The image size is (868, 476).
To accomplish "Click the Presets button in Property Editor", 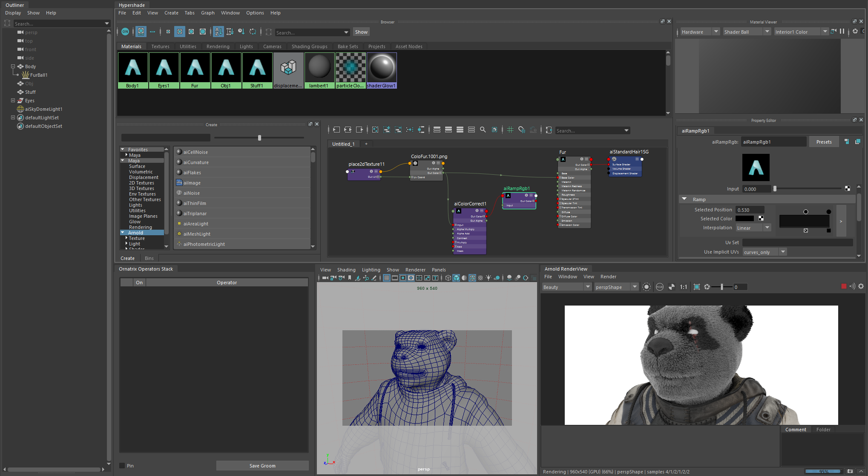I will 824,142.
